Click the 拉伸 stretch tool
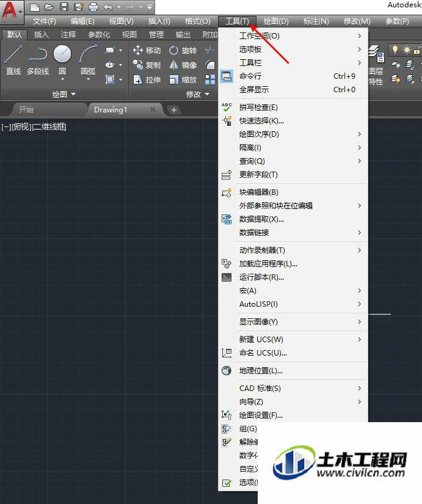422x504 pixels. point(147,79)
